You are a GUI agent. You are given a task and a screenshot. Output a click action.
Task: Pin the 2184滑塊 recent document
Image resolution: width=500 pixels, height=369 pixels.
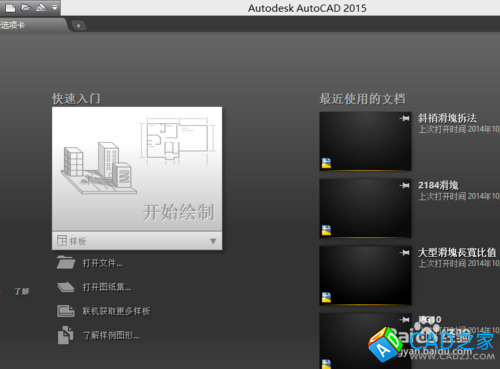pos(404,185)
